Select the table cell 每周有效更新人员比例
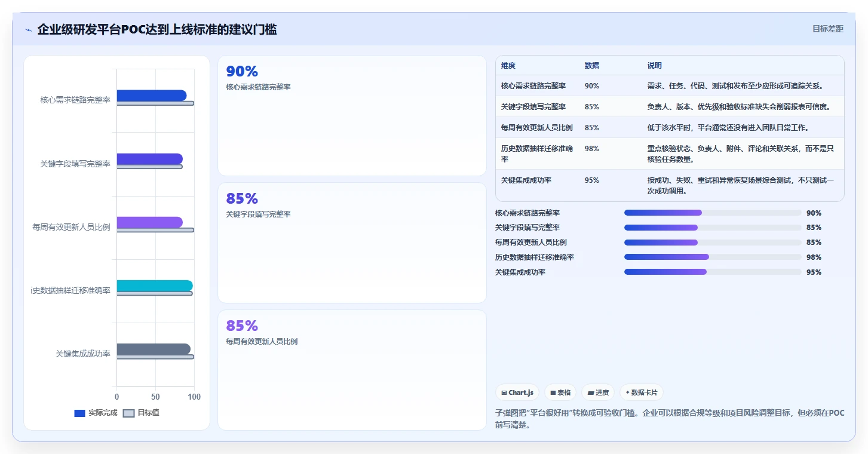Viewport: 868px width, 454px height. coord(537,128)
